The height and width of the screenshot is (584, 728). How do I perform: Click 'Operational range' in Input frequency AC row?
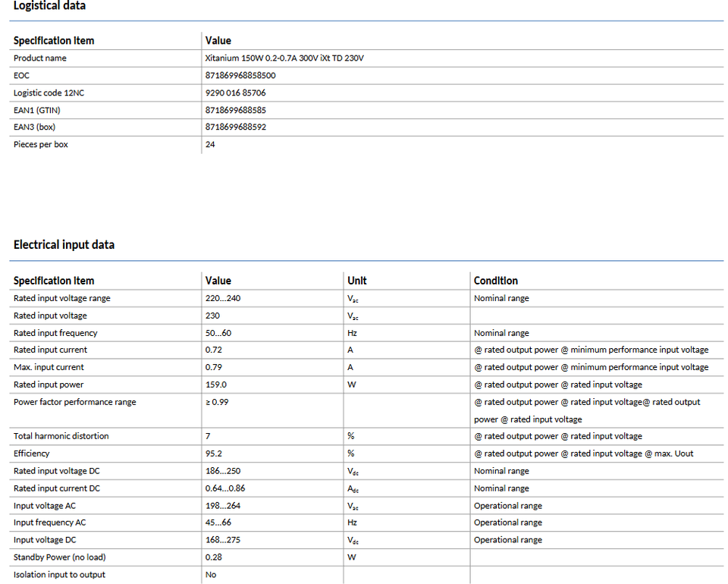tap(508, 523)
